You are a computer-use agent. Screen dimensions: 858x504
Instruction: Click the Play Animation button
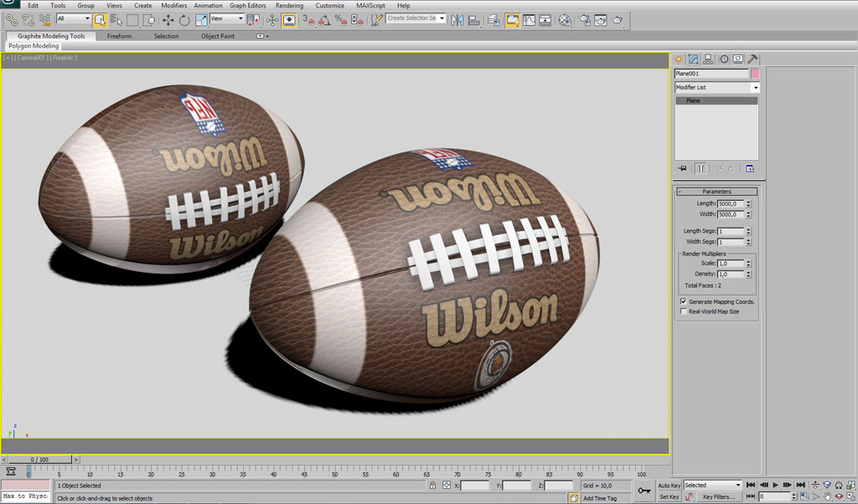click(x=775, y=485)
